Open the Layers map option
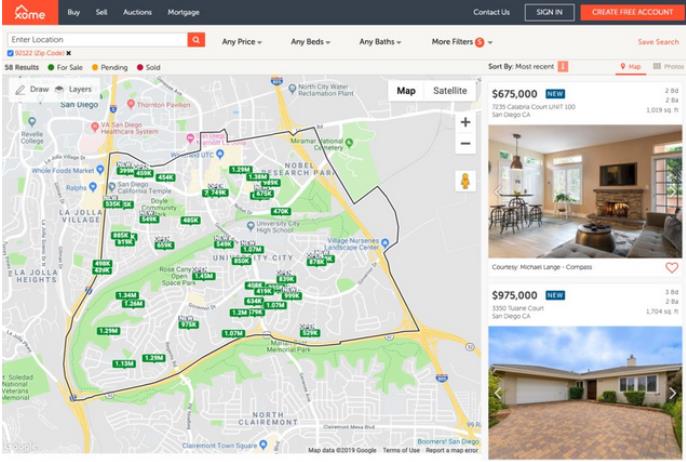Image resolution: width=686 pixels, height=462 pixels. click(73, 89)
